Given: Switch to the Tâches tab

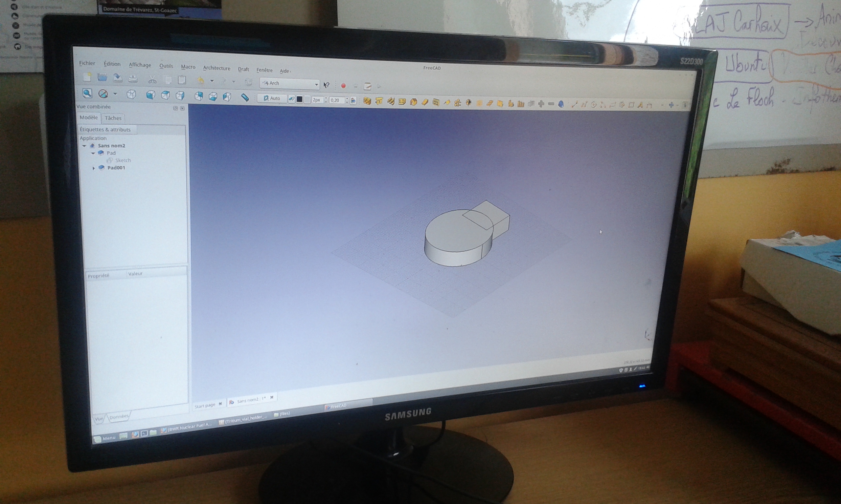Looking at the screenshot, I should (x=113, y=118).
